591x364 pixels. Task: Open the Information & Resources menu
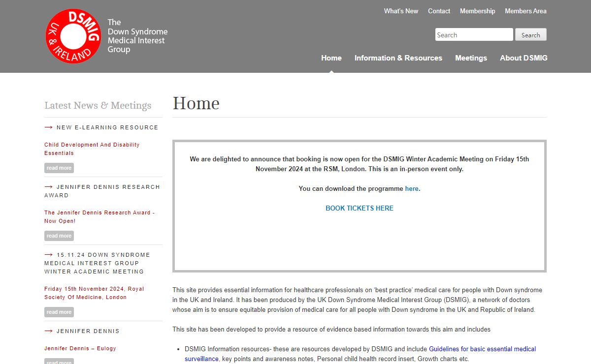398,58
